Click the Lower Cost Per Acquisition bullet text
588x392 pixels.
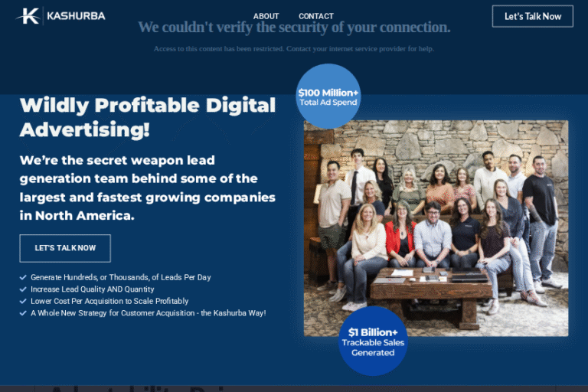click(109, 301)
